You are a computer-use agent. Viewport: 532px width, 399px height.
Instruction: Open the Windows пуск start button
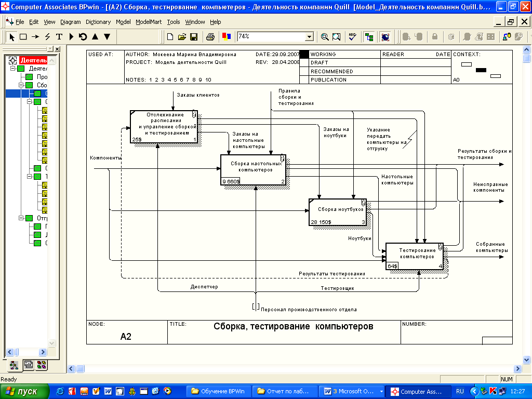coord(24,392)
